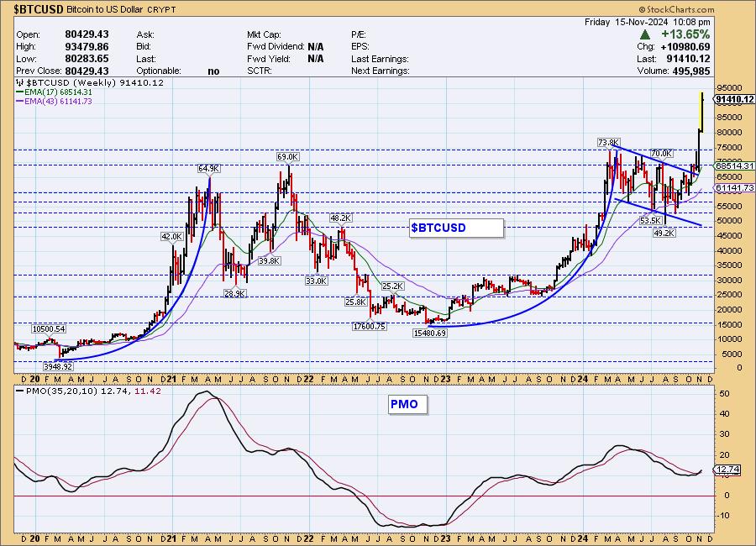Click the 'Mkt Cap:' label
The width and height of the screenshot is (756, 546).
pos(264,34)
